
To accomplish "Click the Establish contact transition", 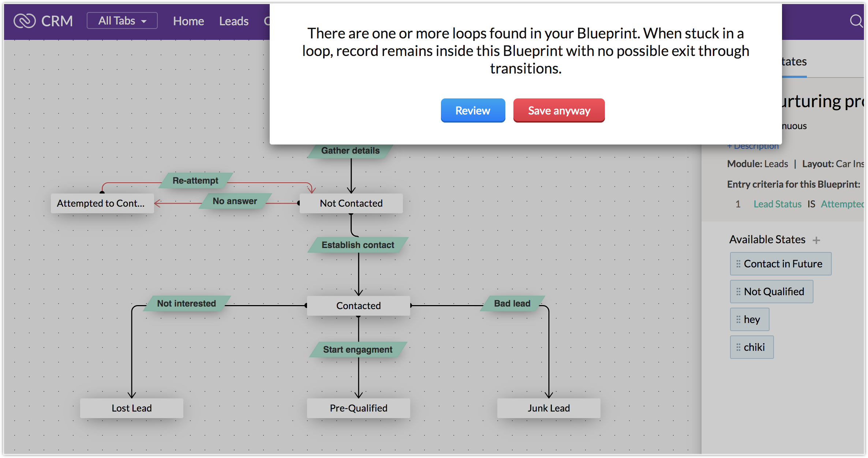I will click(358, 245).
